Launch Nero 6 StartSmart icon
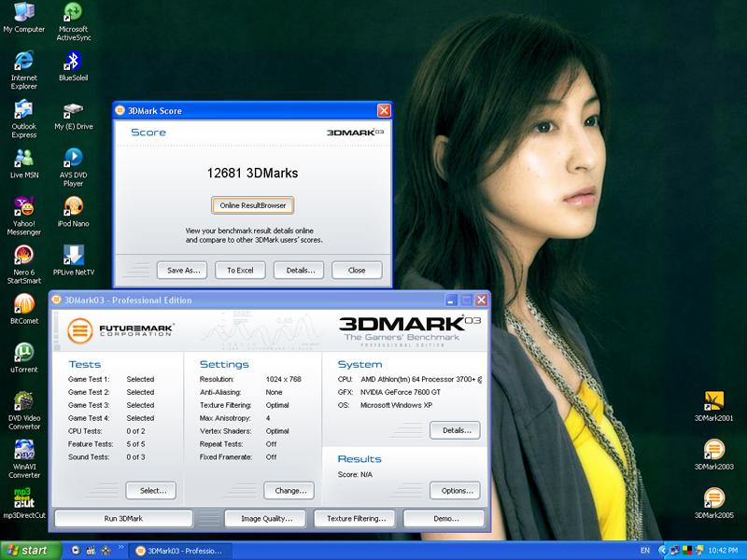Screen dimensions: 747x560 click(x=24, y=265)
